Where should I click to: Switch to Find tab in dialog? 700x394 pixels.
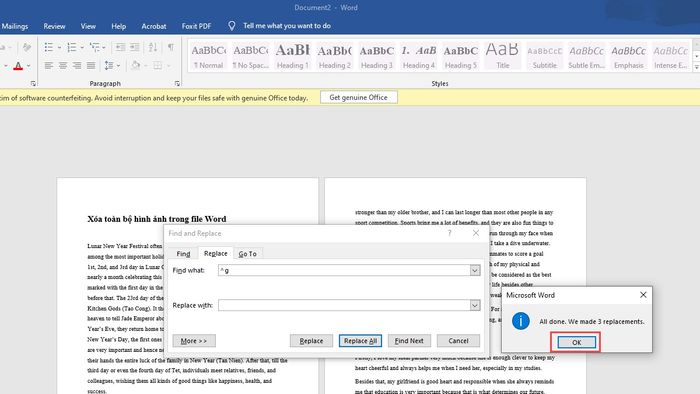tap(183, 253)
